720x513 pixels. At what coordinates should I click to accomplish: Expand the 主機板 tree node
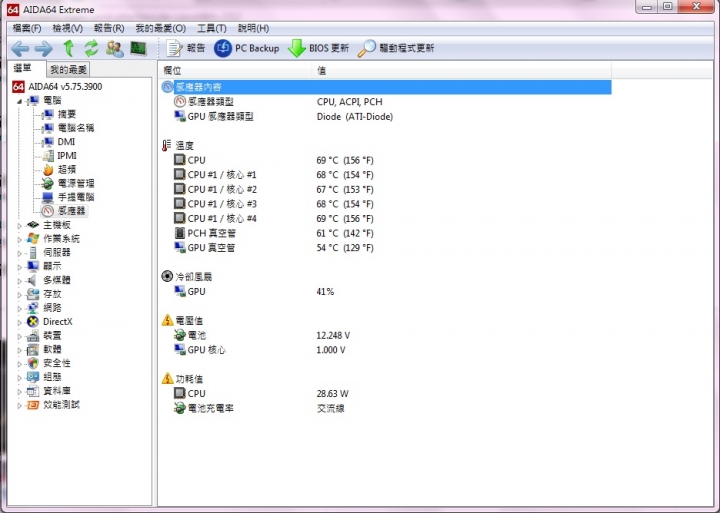tap(19, 225)
